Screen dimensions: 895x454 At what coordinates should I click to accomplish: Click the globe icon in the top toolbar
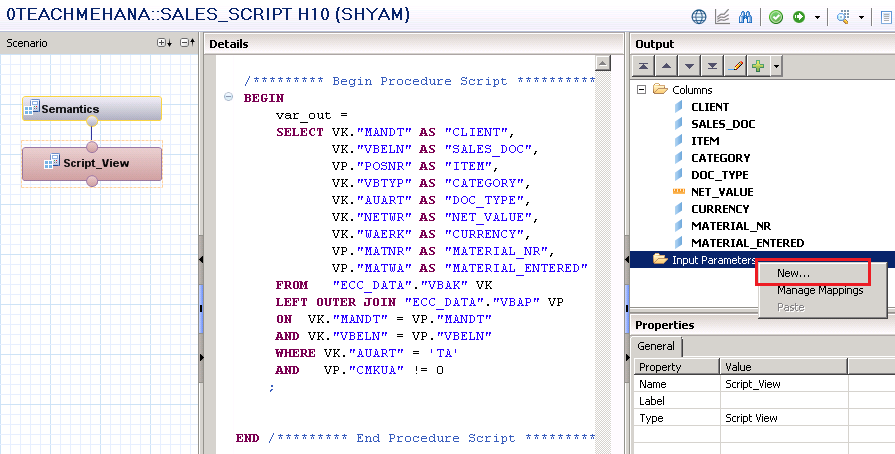click(699, 17)
